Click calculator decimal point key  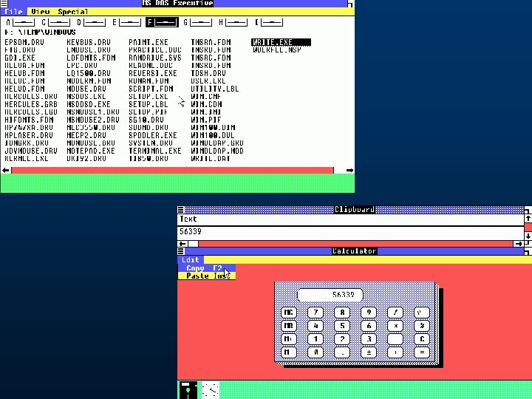[342, 352]
